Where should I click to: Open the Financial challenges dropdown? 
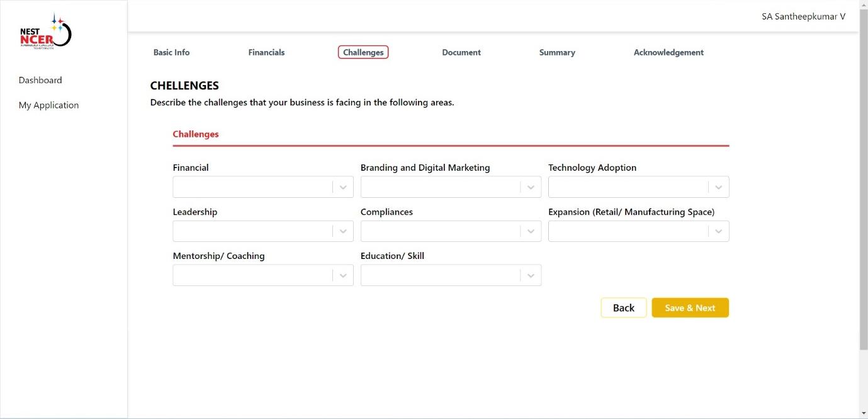[262, 187]
